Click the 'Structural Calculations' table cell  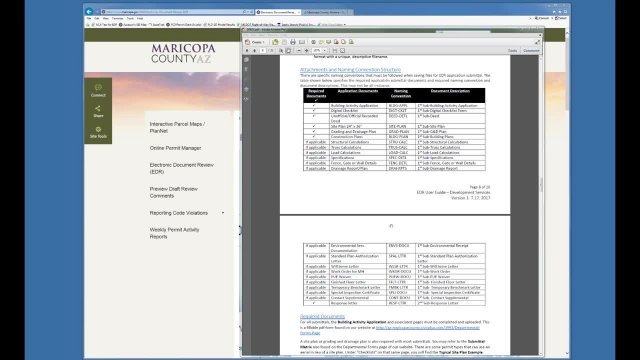click(x=358, y=142)
